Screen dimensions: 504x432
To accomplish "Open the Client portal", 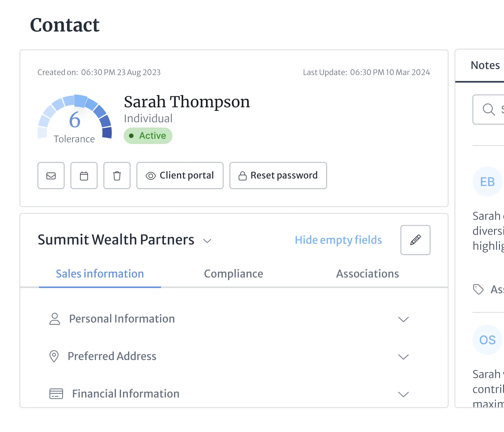I will (180, 175).
